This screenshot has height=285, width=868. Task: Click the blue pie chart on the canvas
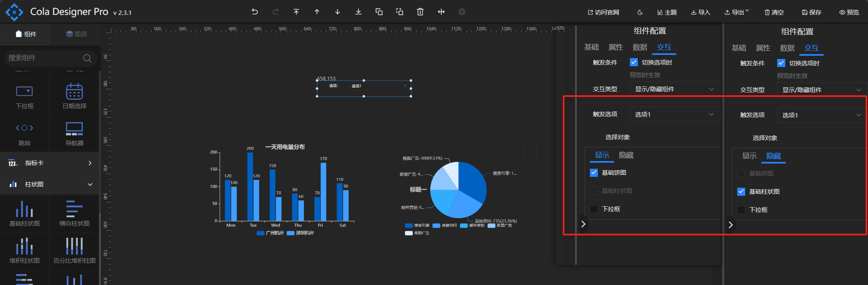coord(458,190)
